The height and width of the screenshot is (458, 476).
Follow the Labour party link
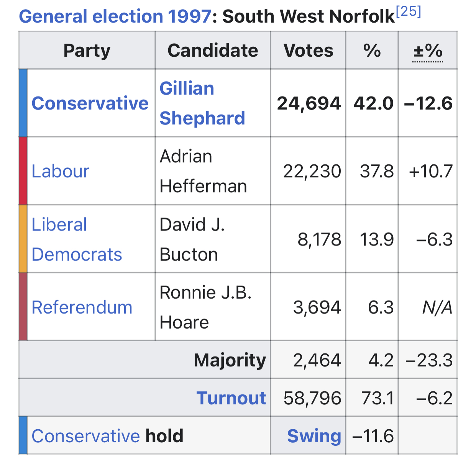(60, 171)
